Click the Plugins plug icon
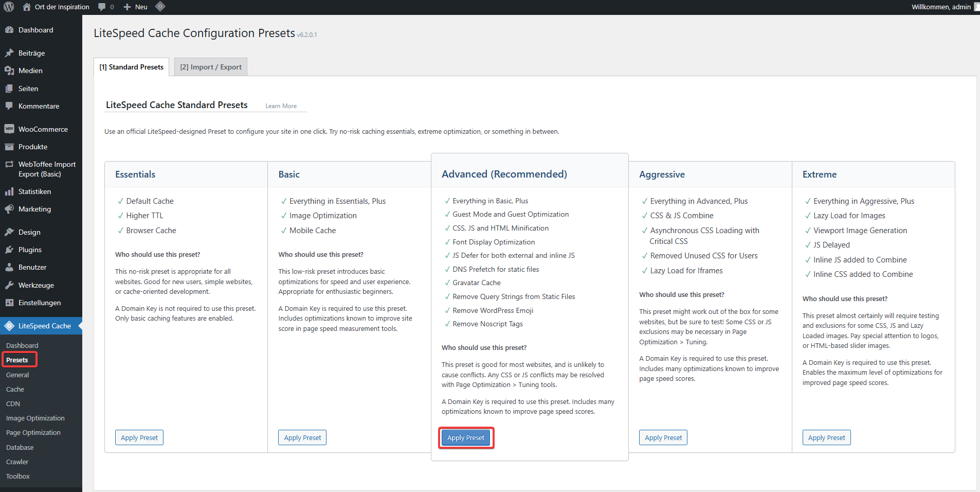Image resolution: width=980 pixels, height=492 pixels. [x=9, y=250]
